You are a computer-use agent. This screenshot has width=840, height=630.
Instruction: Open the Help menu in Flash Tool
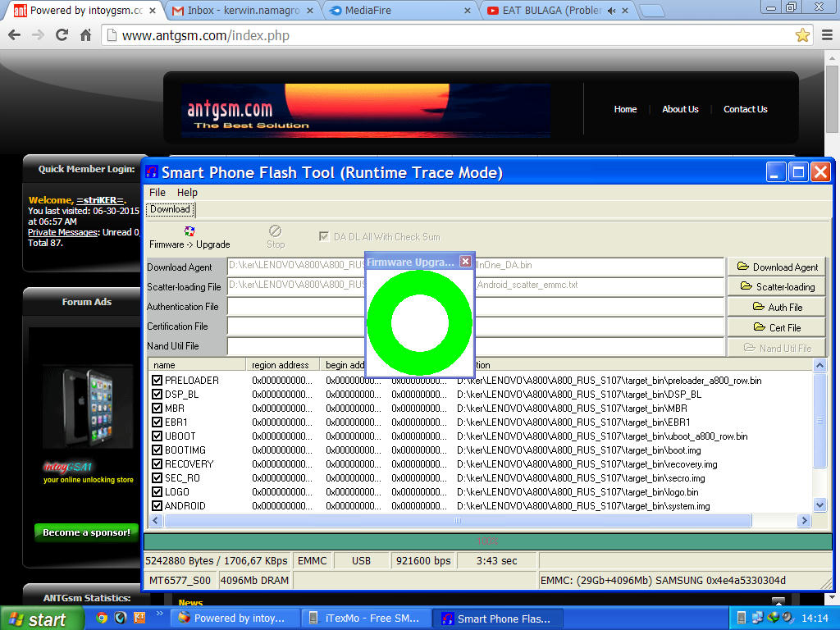[x=187, y=192]
